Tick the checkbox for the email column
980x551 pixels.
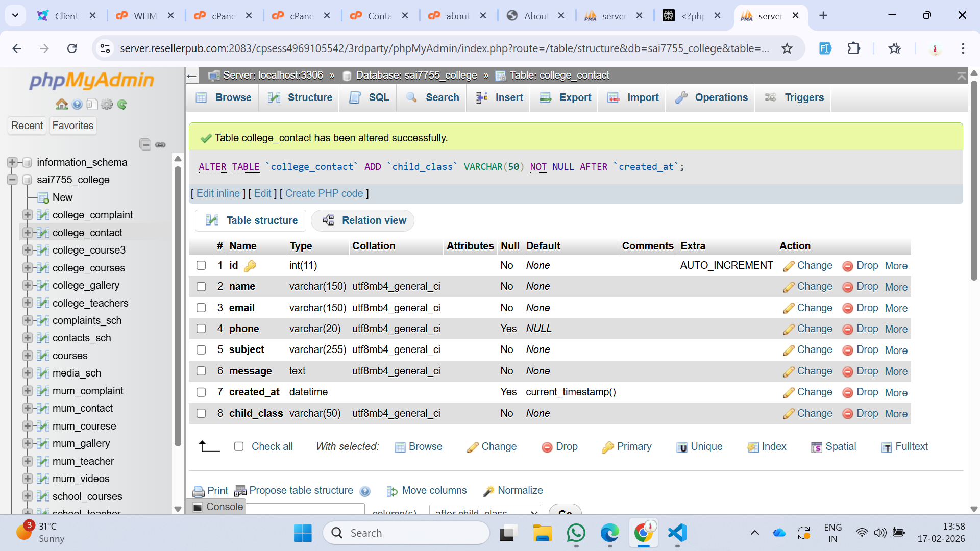[201, 308]
